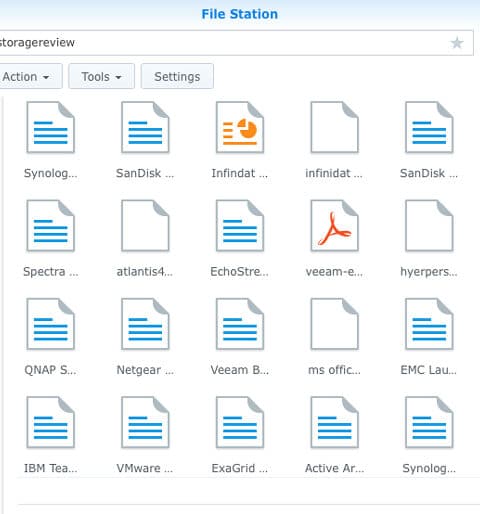Select the IBM Tea... document icon
The image size is (480, 514).
(50, 422)
